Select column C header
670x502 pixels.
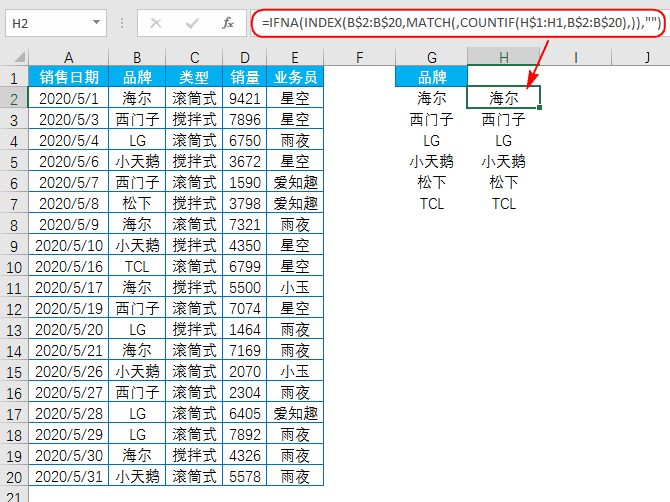click(194, 57)
